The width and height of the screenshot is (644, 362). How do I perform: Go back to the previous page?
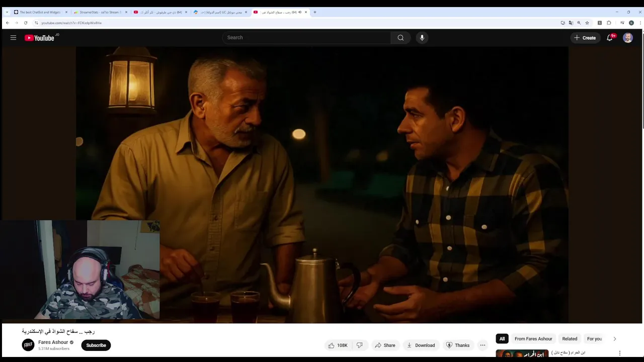tap(8, 23)
